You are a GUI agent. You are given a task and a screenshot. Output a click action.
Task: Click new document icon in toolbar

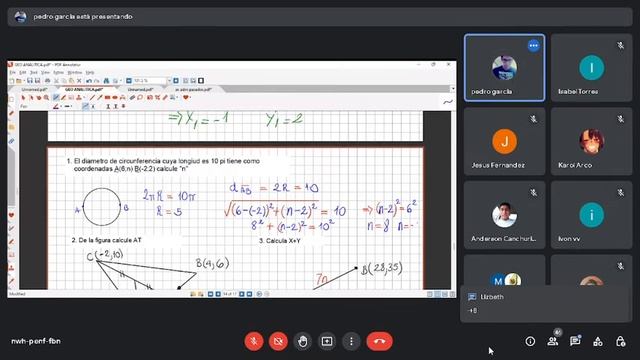pos(12,81)
